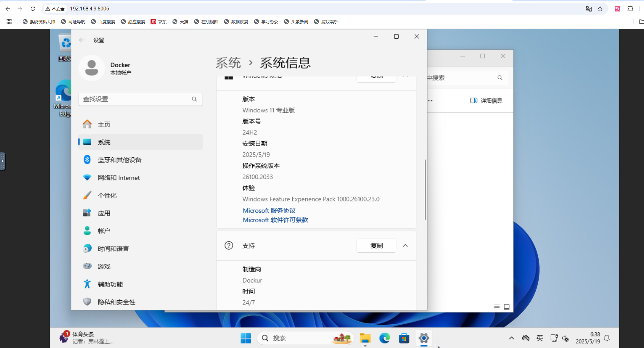Open Microsoft 服务协议 link
Image resolution: width=644 pixels, height=348 pixels.
pyautogui.click(x=269, y=211)
